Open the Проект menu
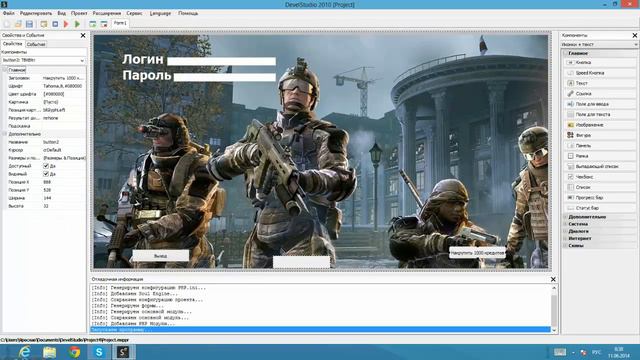The height and width of the screenshot is (360, 640). coord(79,13)
